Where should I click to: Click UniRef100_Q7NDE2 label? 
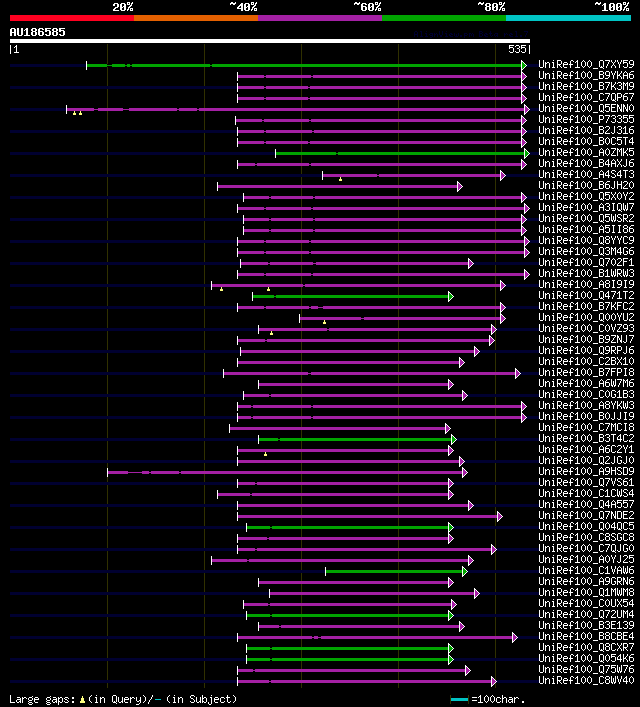tap(586, 515)
